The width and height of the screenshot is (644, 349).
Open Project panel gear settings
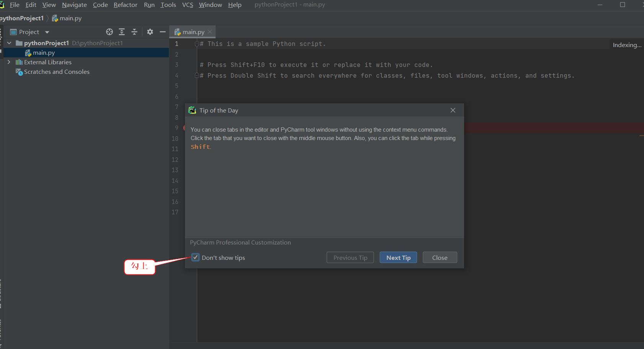150,32
